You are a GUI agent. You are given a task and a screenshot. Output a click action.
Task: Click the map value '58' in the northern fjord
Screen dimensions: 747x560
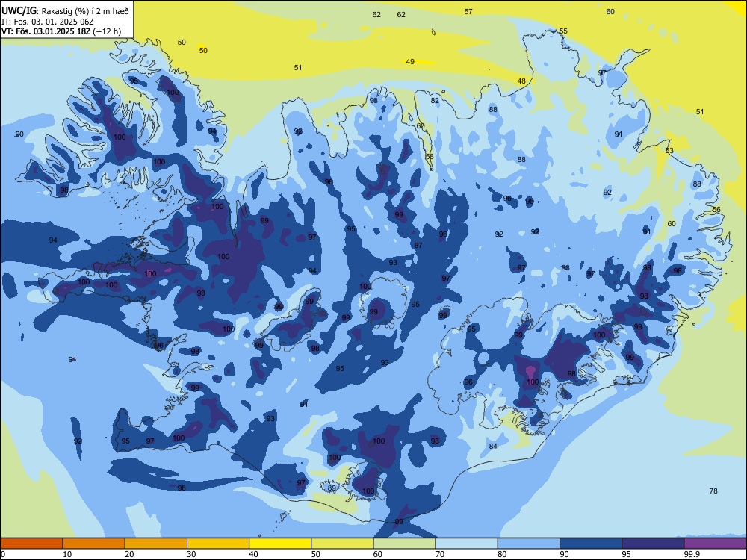pyautogui.click(x=430, y=156)
